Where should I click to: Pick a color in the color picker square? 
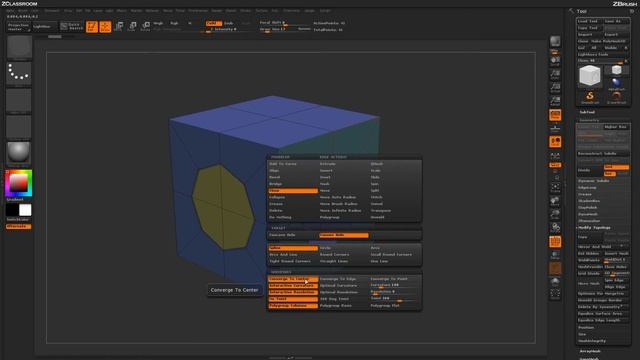(18, 183)
